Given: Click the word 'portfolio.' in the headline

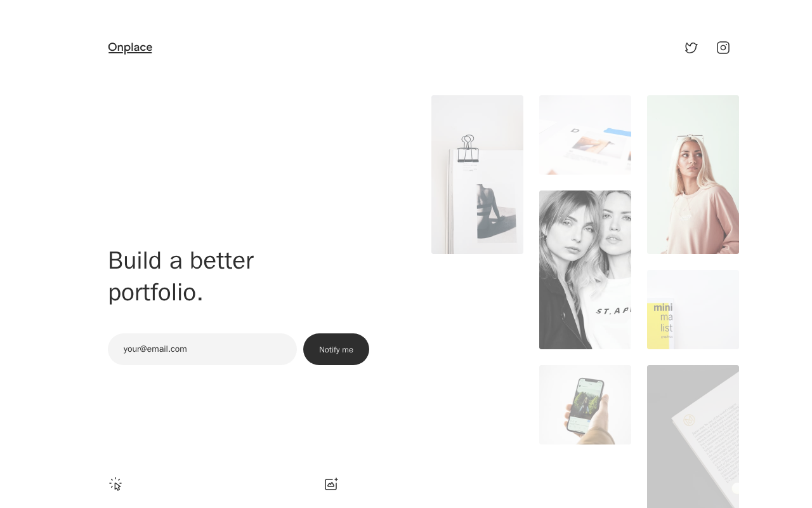Looking at the screenshot, I should [x=155, y=292].
